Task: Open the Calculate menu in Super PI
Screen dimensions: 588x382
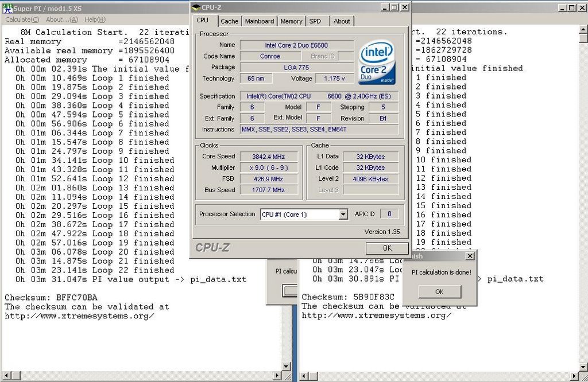Action: pyautogui.click(x=22, y=20)
